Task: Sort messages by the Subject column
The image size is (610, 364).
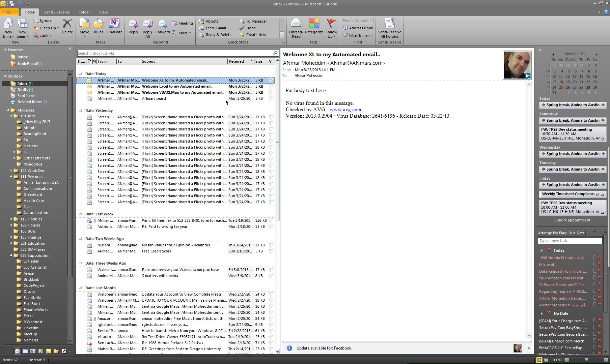Action: coord(184,61)
